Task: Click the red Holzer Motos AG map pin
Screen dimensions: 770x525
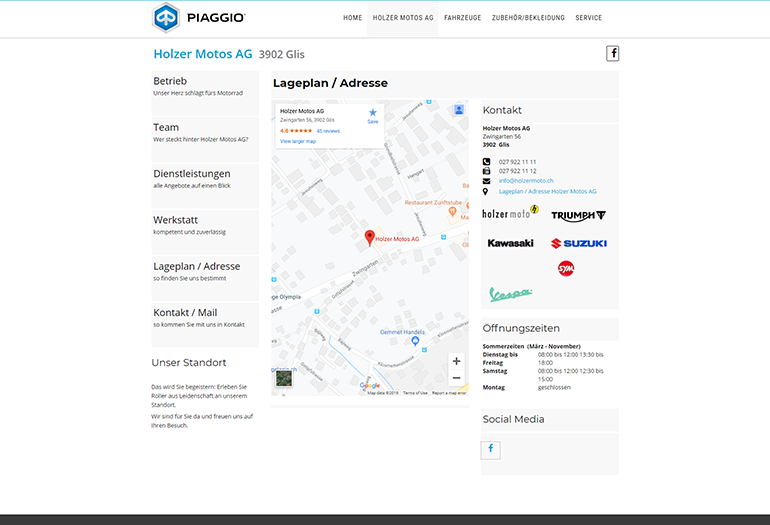Action: point(370,238)
